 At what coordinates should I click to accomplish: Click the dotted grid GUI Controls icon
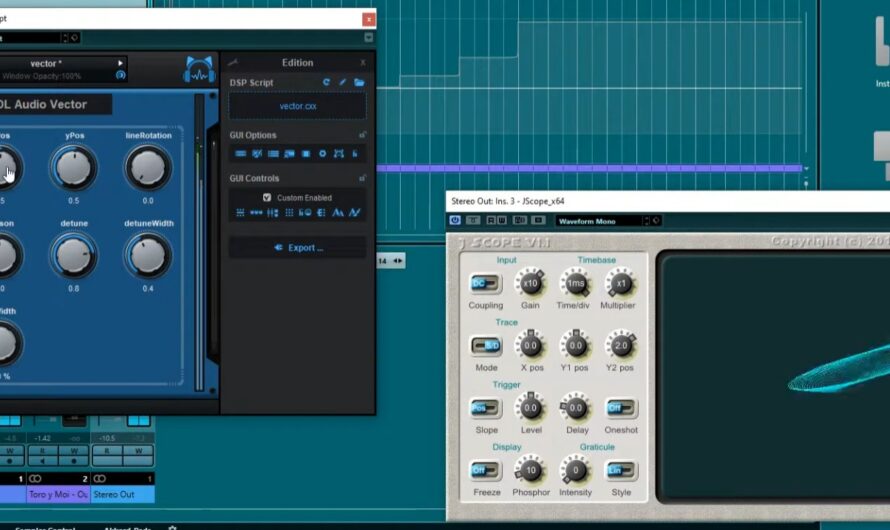pos(289,213)
